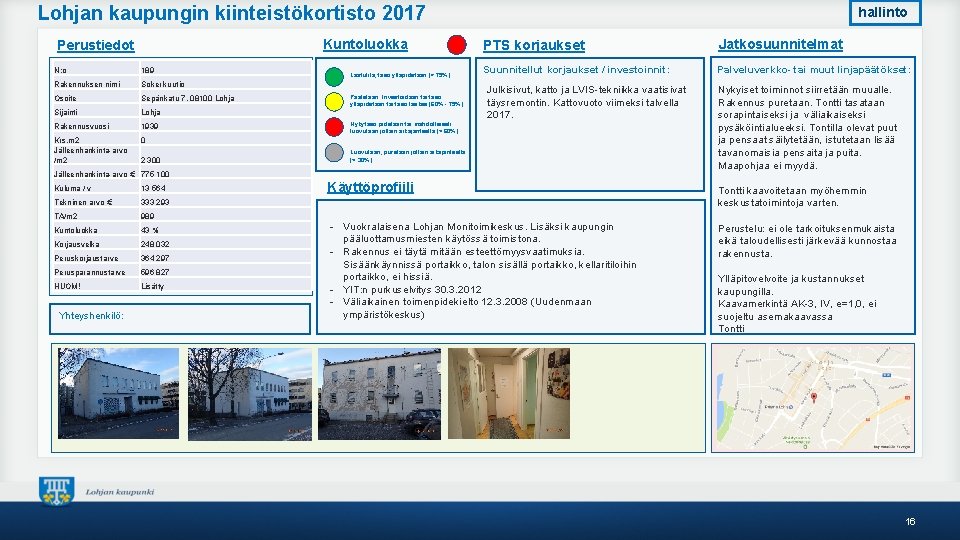This screenshot has height=540, width=960.
Task: Click the Tekninen arvo € row label
Action: (83, 202)
